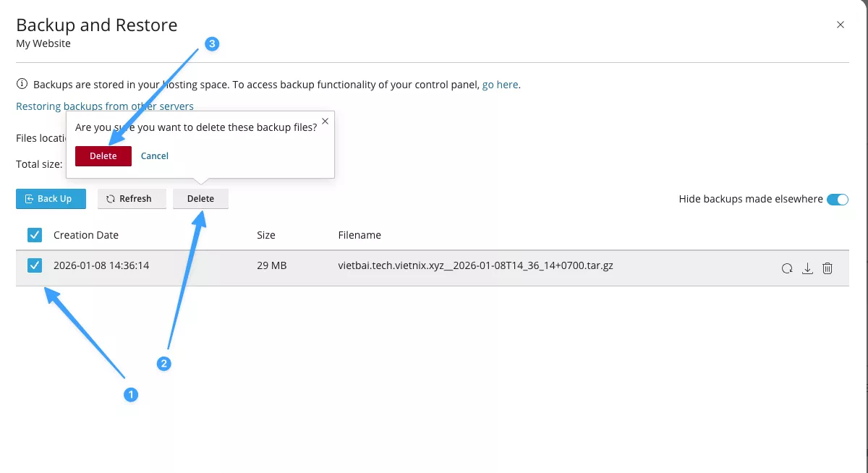Confirm deletion with the red Delete button
868x473 pixels.
103,155
